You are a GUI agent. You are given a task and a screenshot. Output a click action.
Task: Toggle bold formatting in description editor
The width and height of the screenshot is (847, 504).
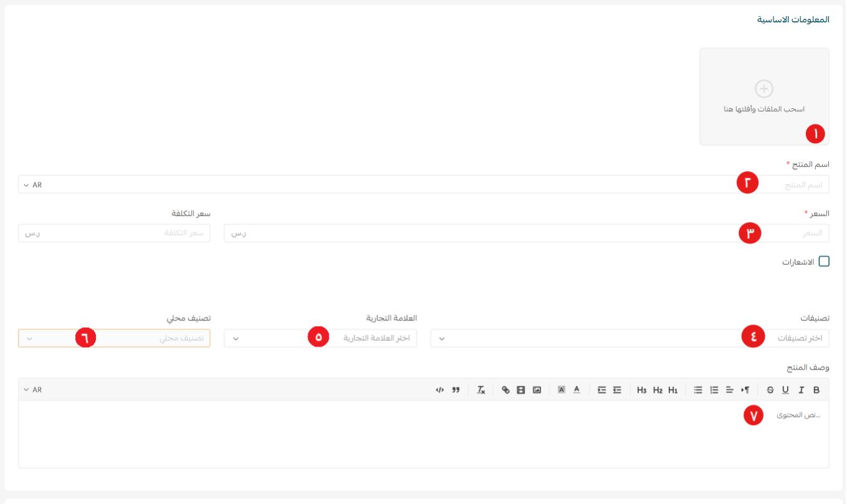816,390
